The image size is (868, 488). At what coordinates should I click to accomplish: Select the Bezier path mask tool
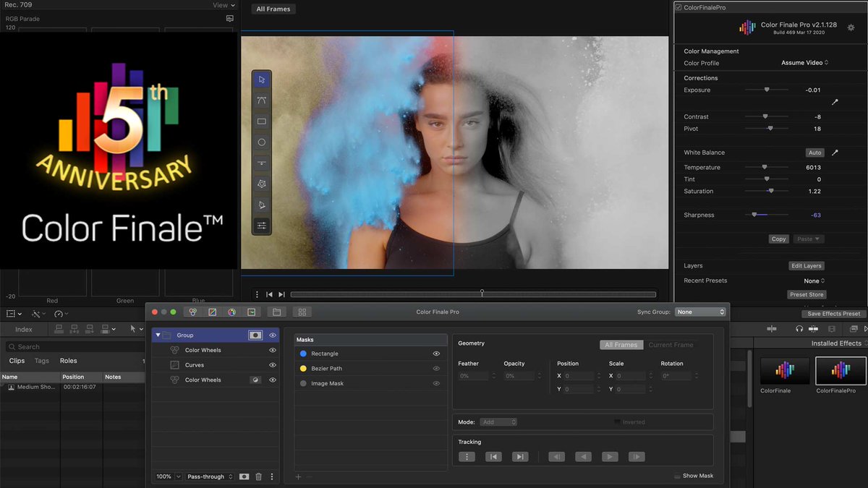(x=261, y=100)
